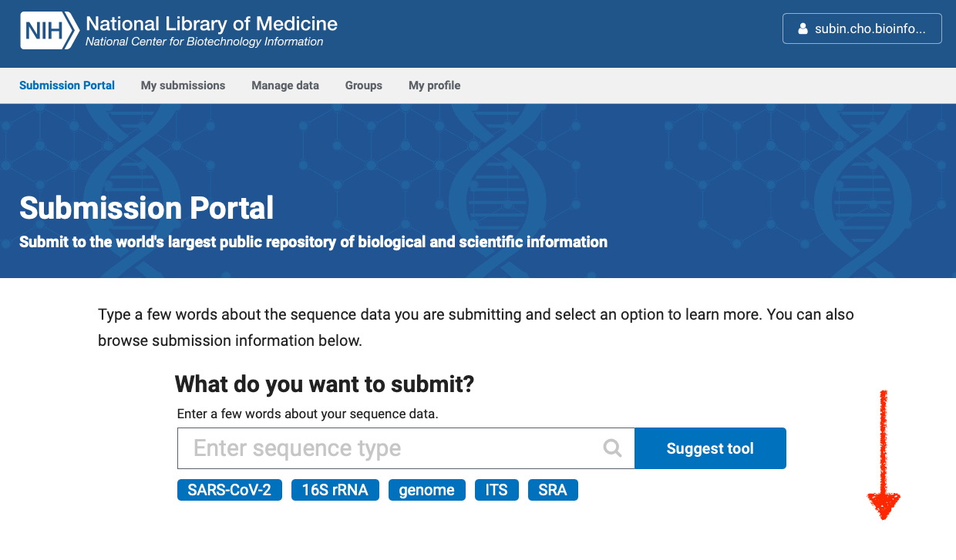Select the 16S rRNA quick tag
Screen dimensions: 956x560
[x=335, y=490]
